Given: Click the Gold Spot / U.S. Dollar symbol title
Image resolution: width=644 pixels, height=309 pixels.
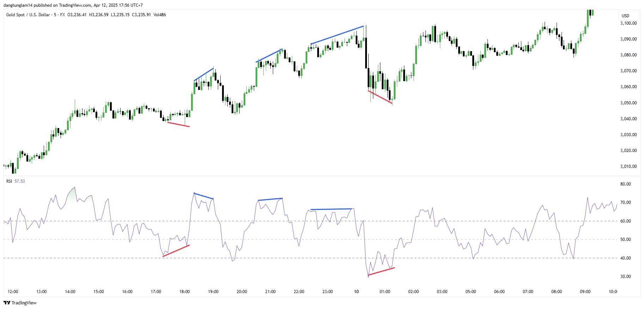Looking at the screenshot, I should pos(28,15).
